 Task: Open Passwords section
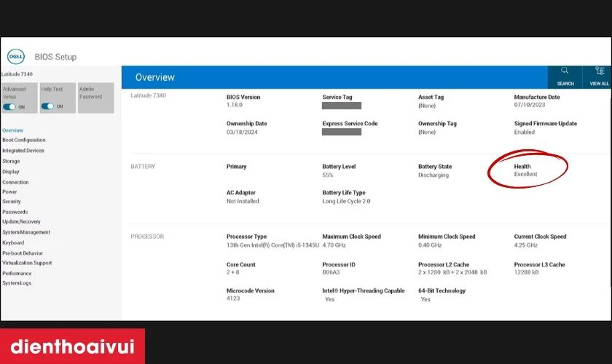[15, 212]
